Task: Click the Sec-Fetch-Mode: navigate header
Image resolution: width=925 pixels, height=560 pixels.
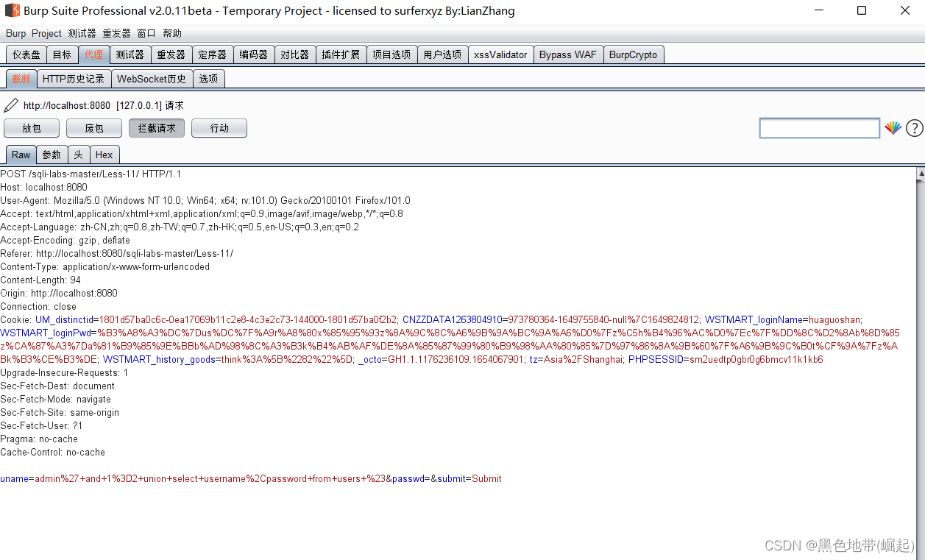Action: 56,400
